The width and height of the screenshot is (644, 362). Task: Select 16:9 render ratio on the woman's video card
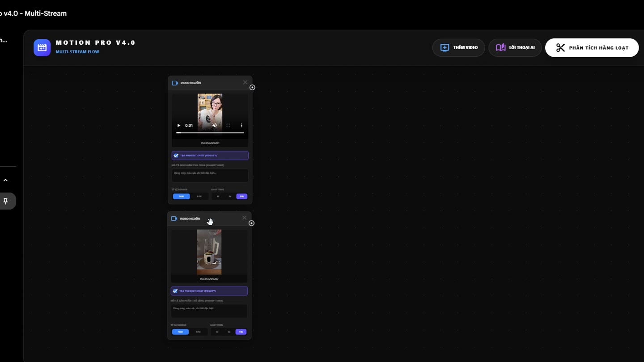point(181,196)
